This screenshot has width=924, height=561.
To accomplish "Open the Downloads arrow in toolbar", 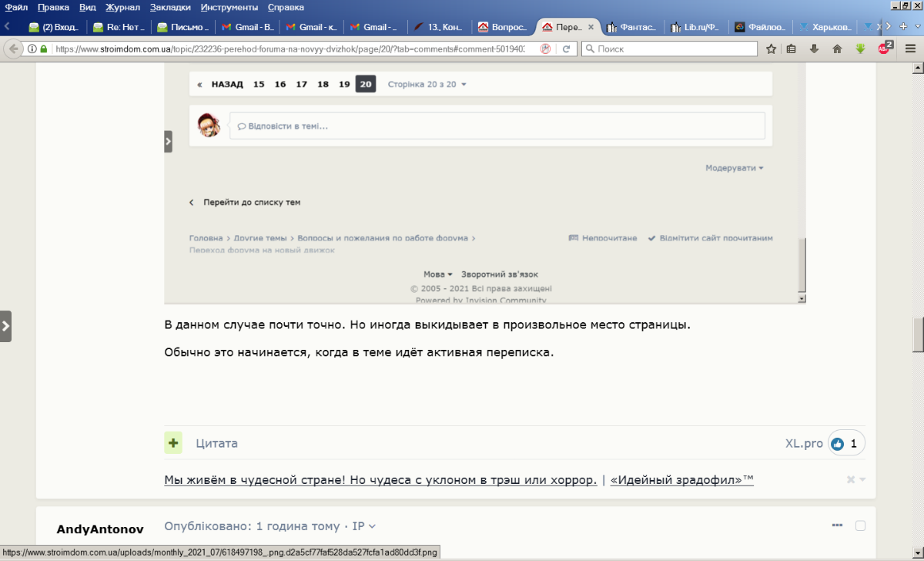I will (x=814, y=49).
